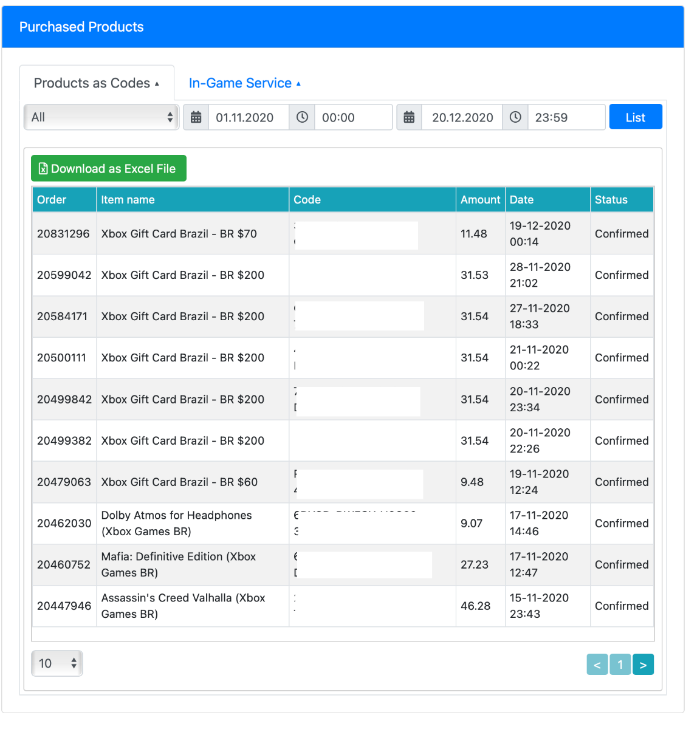Image resolution: width=700 pixels, height=729 pixels.
Task: Click the start date field 01.11.2020
Action: pyautogui.click(x=249, y=117)
